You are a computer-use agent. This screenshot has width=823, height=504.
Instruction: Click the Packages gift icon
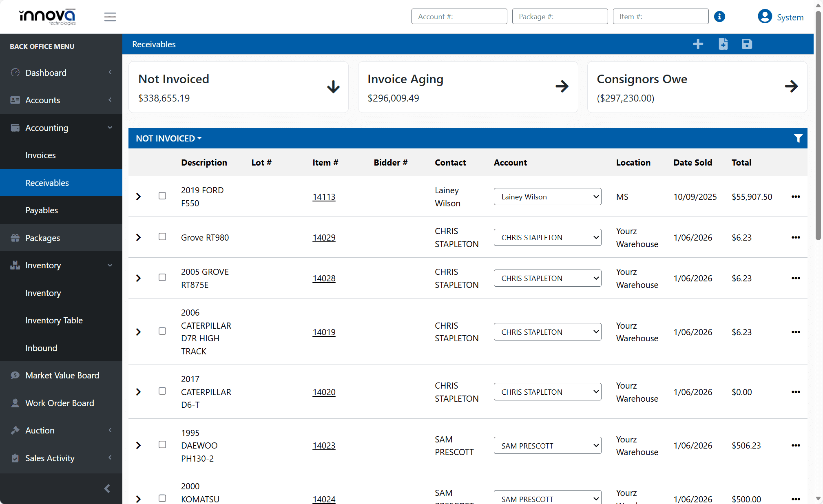(15, 238)
